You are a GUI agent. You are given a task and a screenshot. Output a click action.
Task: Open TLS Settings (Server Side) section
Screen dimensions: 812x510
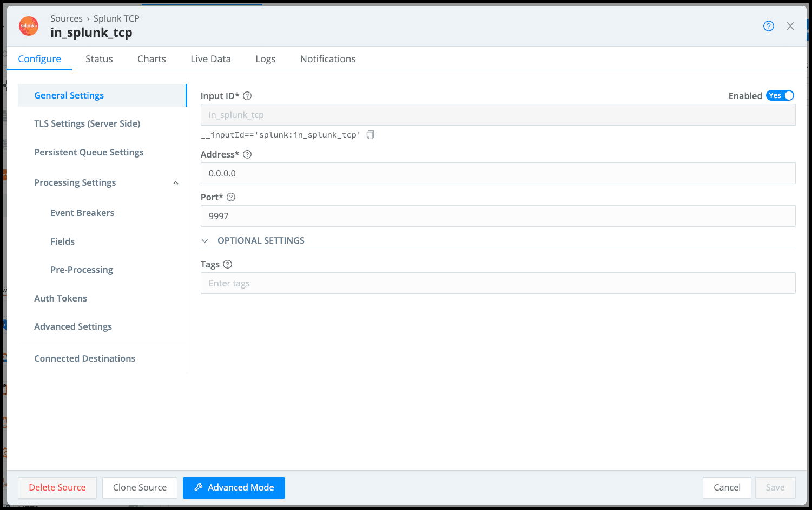click(x=87, y=123)
